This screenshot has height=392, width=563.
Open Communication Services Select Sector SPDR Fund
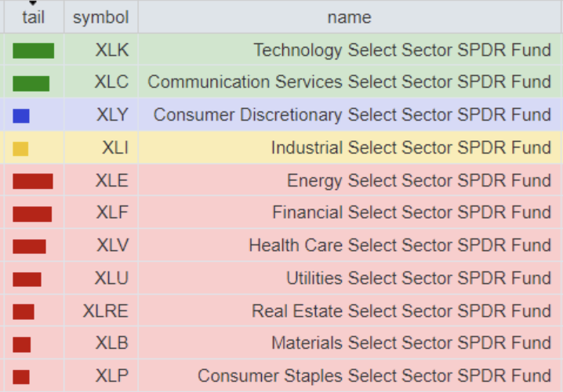tap(350, 83)
